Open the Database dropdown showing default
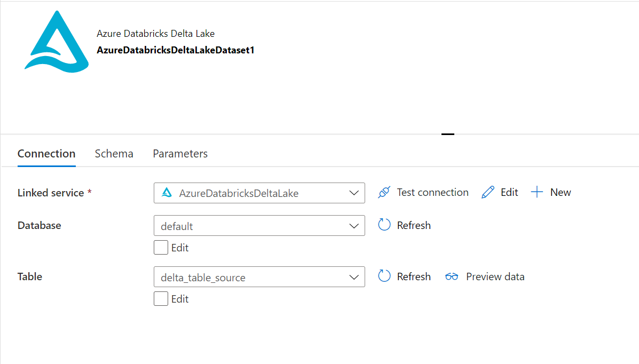Viewport: 639px width, 364px height. [259, 226]
